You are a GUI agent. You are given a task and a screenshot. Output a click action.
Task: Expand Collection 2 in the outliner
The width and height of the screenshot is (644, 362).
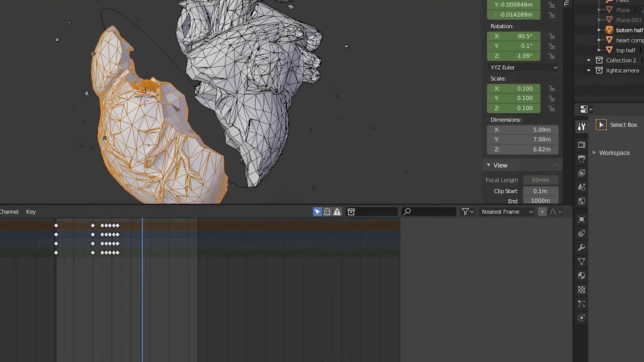(589, 60)
